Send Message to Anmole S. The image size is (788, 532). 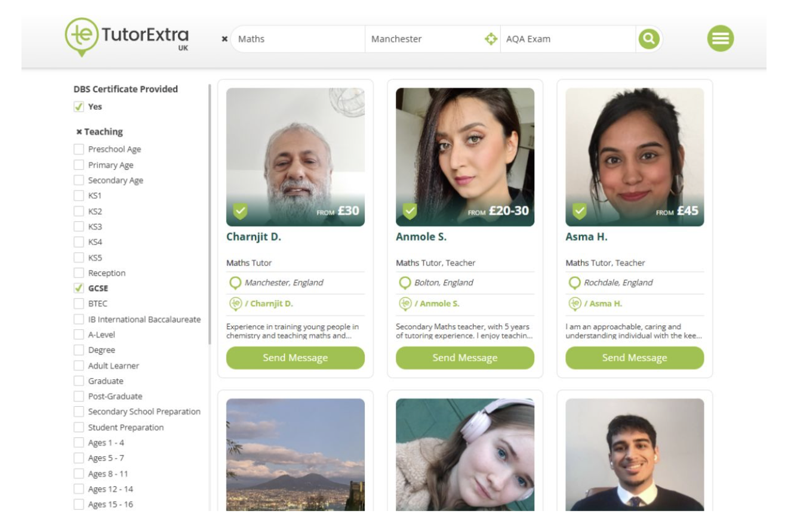point(464,358)
